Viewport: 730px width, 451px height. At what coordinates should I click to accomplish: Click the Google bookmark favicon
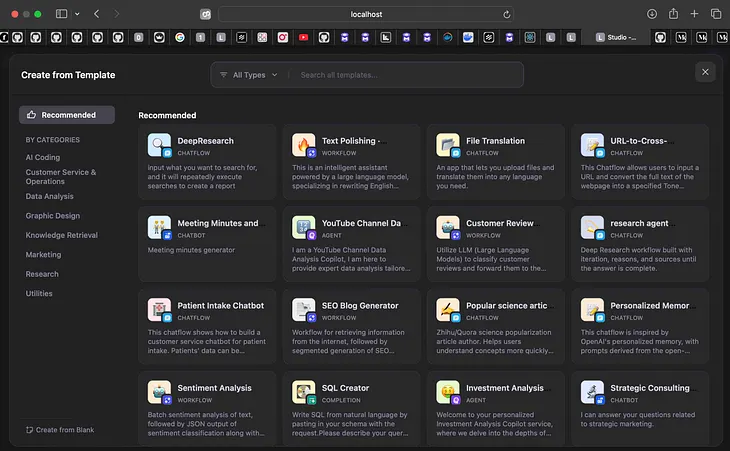pos(180,37)
